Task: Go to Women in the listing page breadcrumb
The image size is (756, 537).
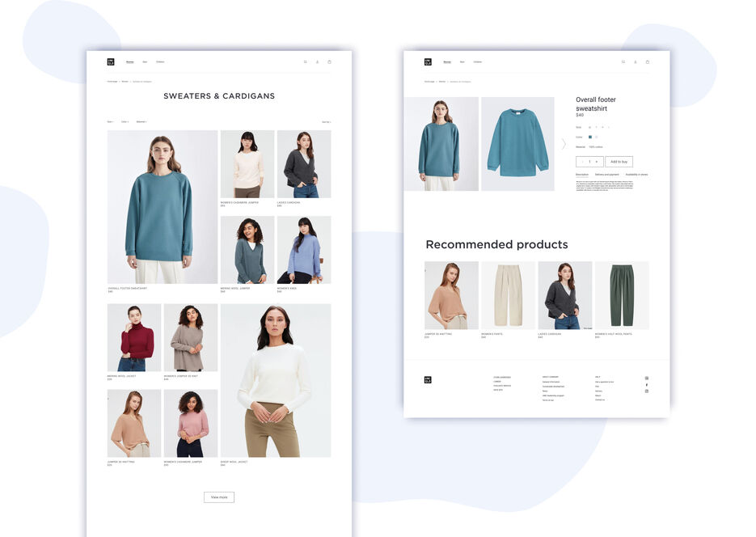Action: click(125, 82)
